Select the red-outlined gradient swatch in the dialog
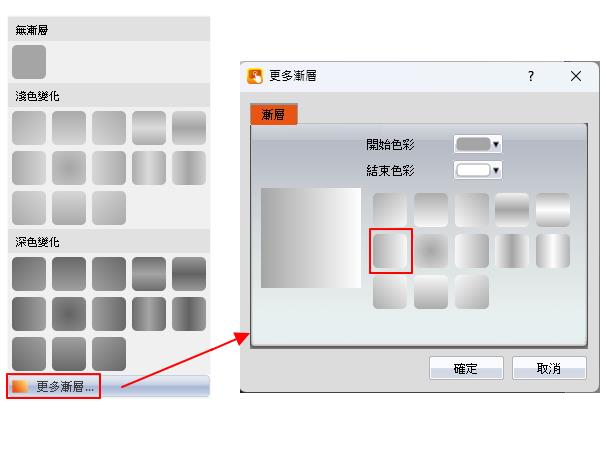608x460 pixels. pos(390,251)
